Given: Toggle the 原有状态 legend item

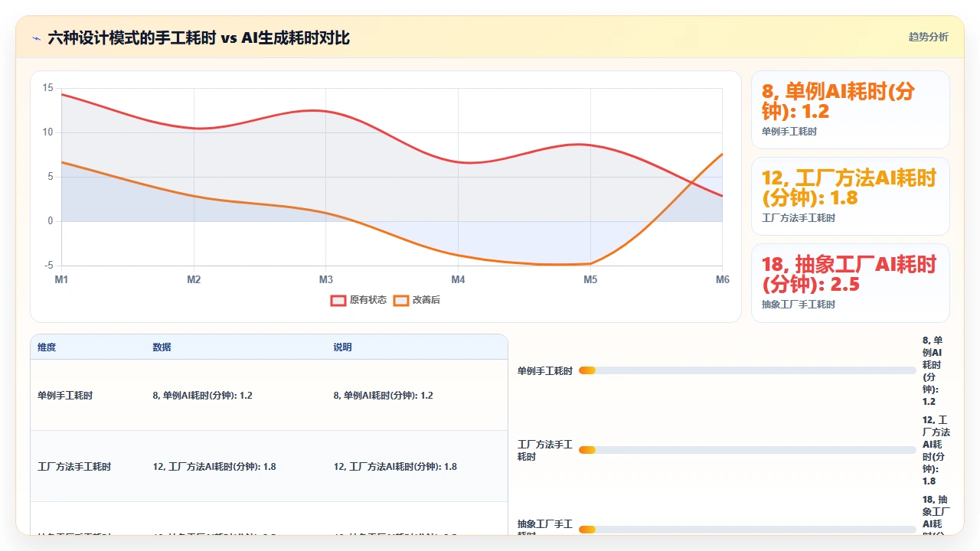Looking at the screenshot, I should tap(358, 300).
